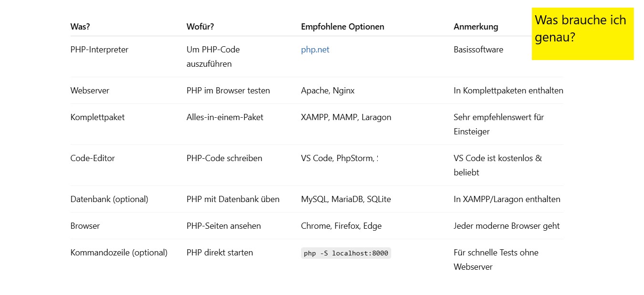Click the 'Code-Editor' cell
This screenshot has width=644, height=295.
93,158
